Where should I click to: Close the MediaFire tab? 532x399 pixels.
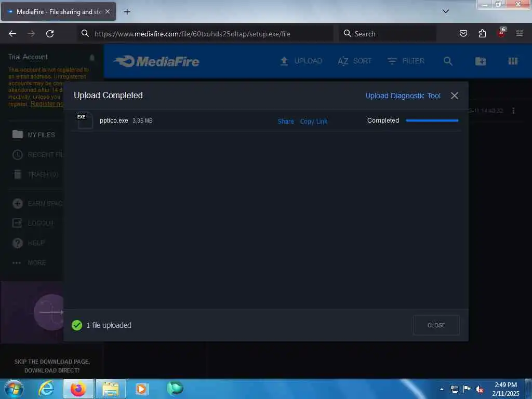click(x=108, y=11)
